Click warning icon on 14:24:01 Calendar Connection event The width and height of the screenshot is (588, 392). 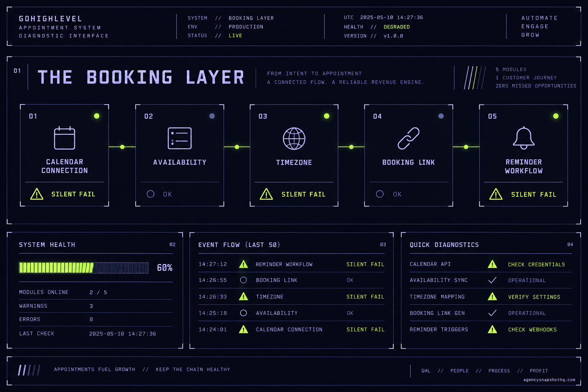(243, 329)
